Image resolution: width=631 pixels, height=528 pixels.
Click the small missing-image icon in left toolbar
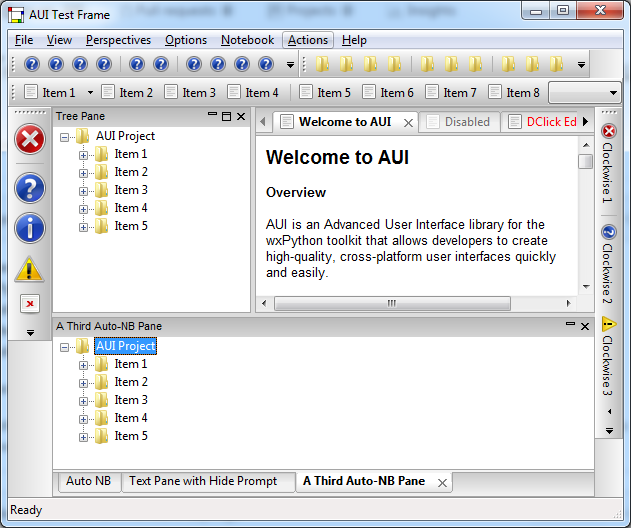(30, 303)
